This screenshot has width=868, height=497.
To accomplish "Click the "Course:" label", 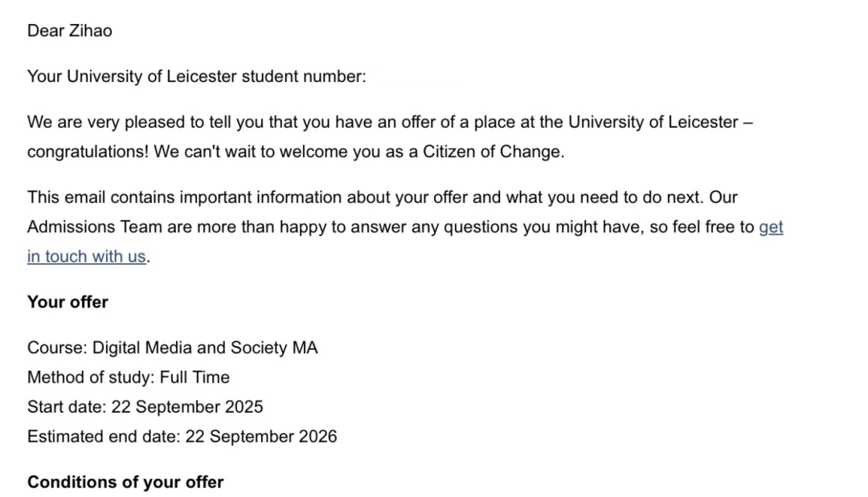I will click(x=57, y=348).
